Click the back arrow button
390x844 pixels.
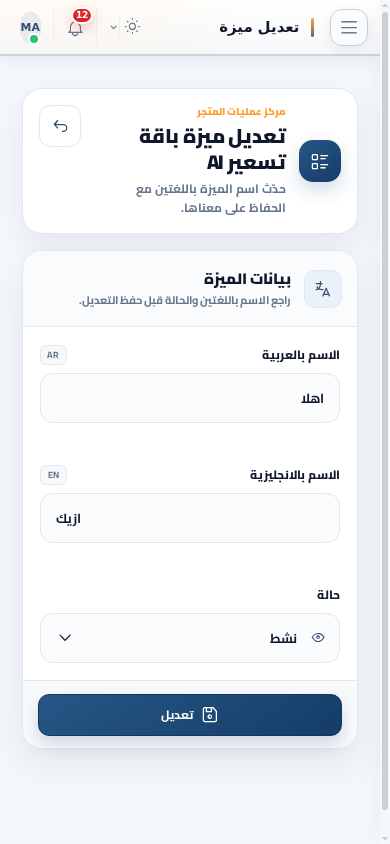point(60,126)
